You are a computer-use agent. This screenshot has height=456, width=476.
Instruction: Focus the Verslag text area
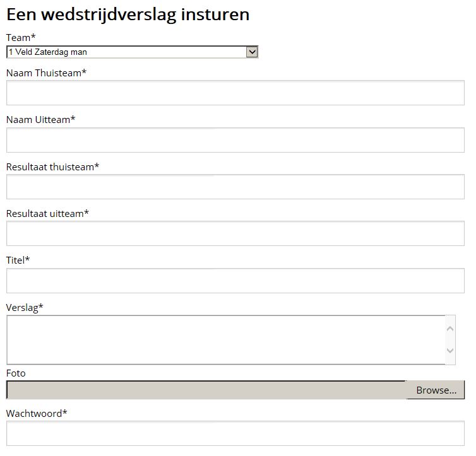coord(226,340)
